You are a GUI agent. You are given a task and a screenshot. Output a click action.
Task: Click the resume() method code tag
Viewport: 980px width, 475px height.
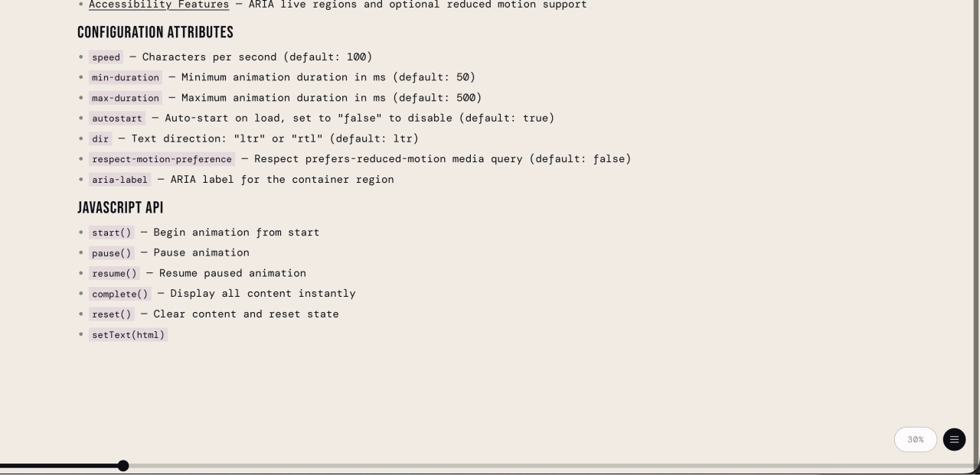coord(114,273)
